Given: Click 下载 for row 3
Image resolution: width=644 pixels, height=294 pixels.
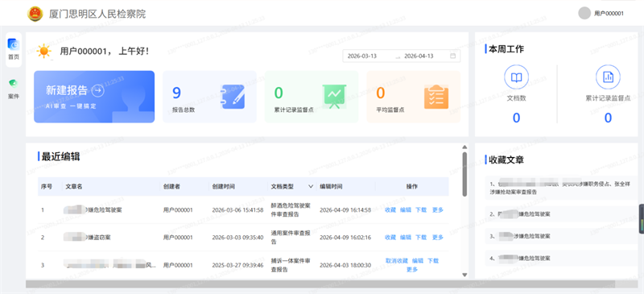Looking at the screenshot, I should pos(433,261).
